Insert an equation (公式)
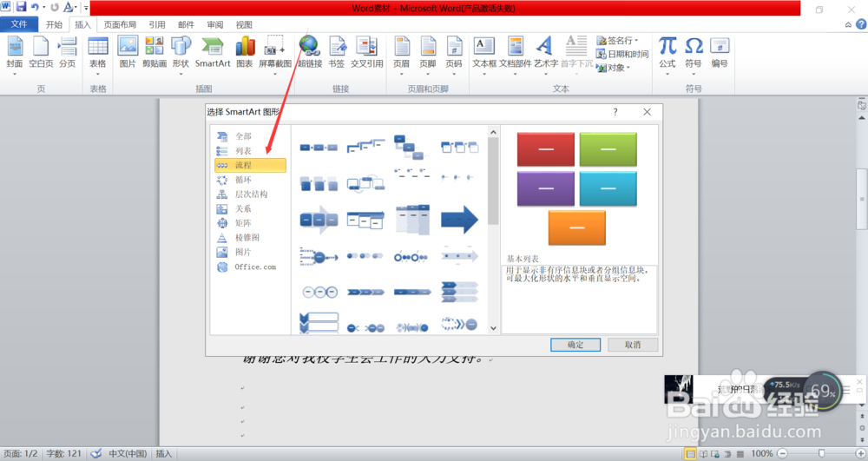Screen dimensions: 868x461 tap(667, 53)
